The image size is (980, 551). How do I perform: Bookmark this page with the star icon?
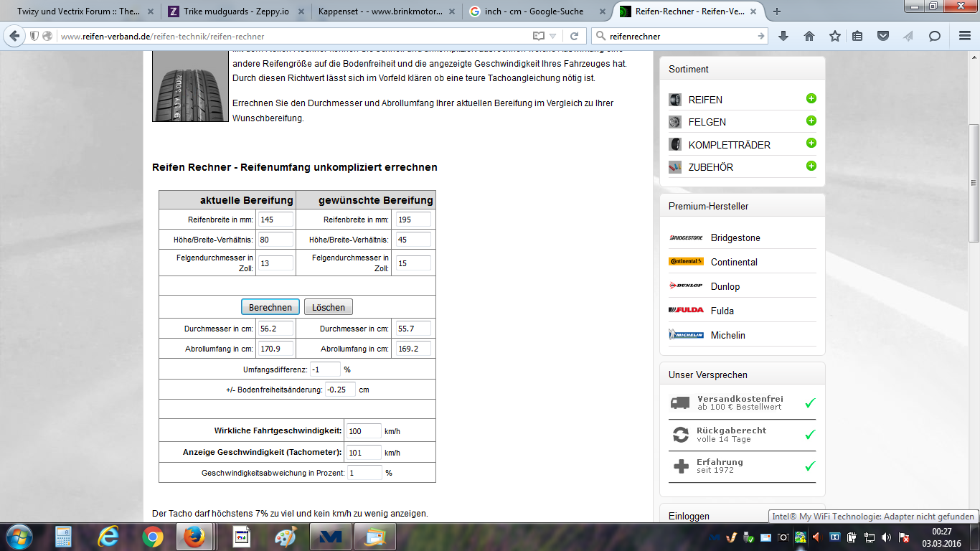click(x=834, y=36)
